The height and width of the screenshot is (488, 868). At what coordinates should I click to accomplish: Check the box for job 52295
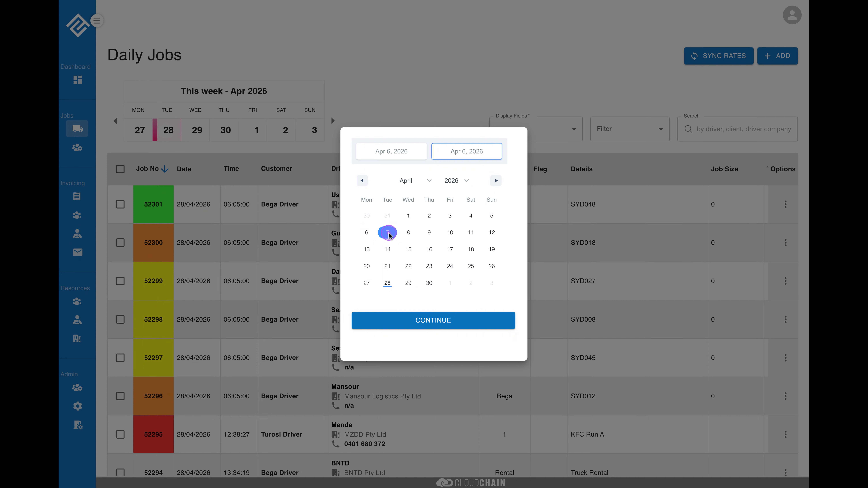click(x=120, y=435)
